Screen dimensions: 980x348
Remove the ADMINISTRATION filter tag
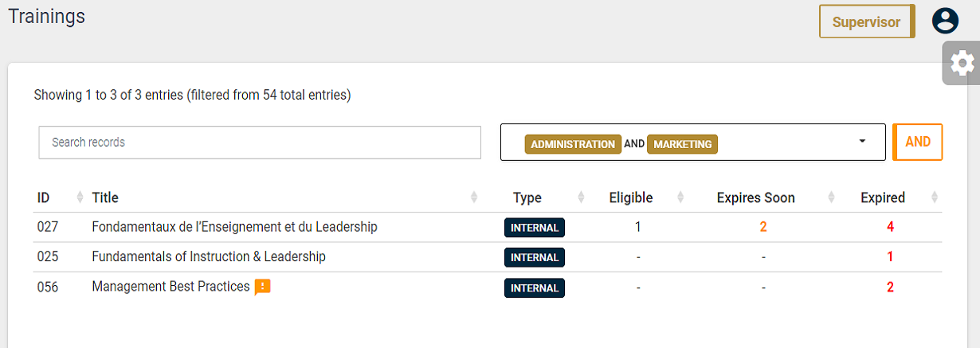(573, 144)
